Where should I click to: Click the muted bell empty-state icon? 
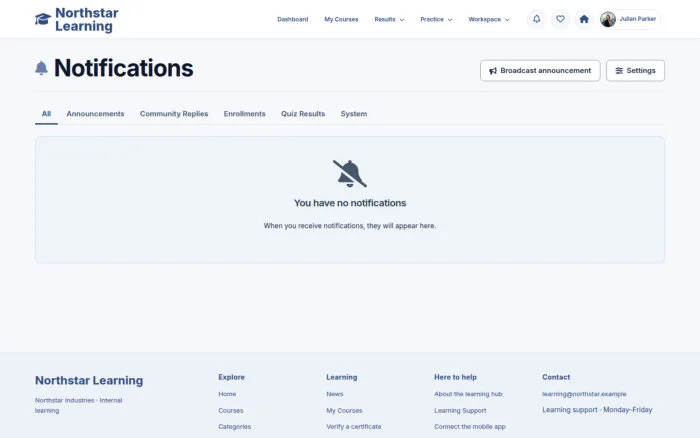pyautogui.click(x=350, y=174)
